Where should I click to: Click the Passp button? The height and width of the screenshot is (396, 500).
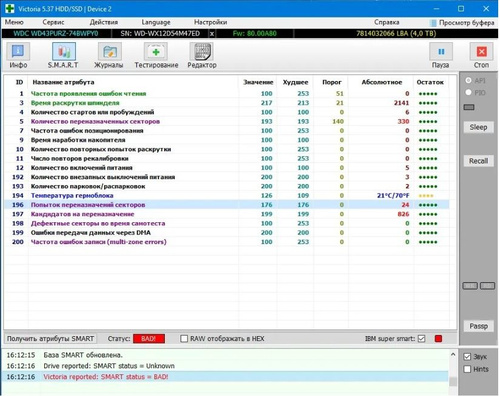click(478, 326)
